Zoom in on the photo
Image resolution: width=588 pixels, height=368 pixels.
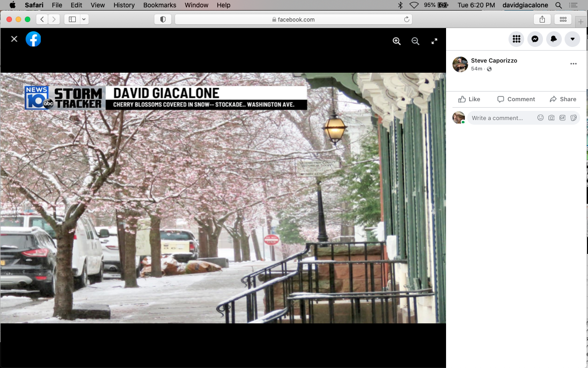pos(397,41)
